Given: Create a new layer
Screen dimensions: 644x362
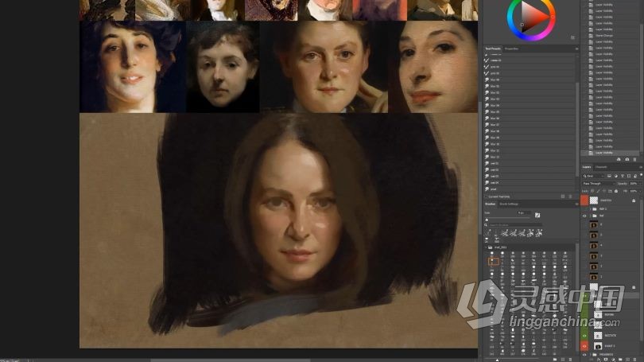Looking at the screenshot, I should coord(627,360).
